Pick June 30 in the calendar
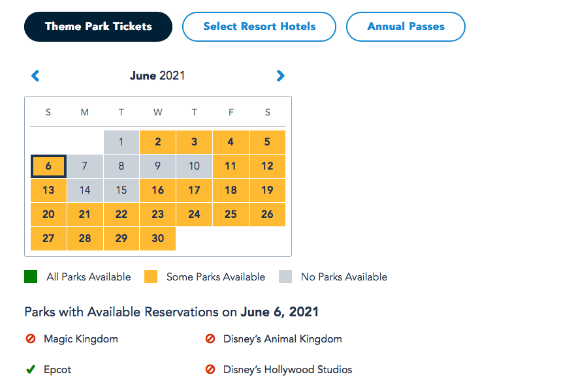The height and width of the screenshot is (392, 574). click(157, 239)
